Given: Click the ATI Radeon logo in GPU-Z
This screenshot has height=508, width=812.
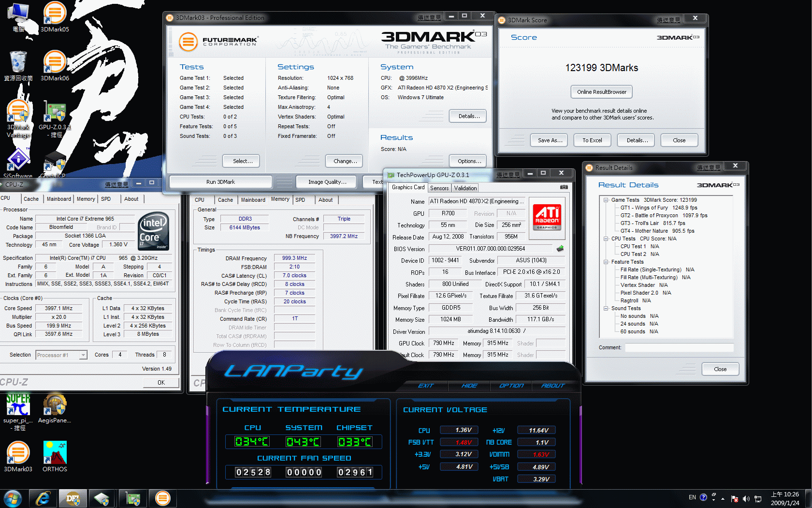Looking at the screenshot, I should 547,217.
